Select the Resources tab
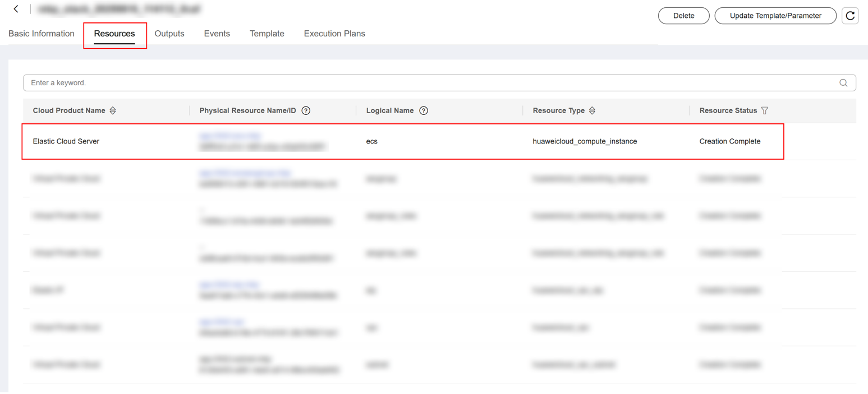 pos(114,34)
